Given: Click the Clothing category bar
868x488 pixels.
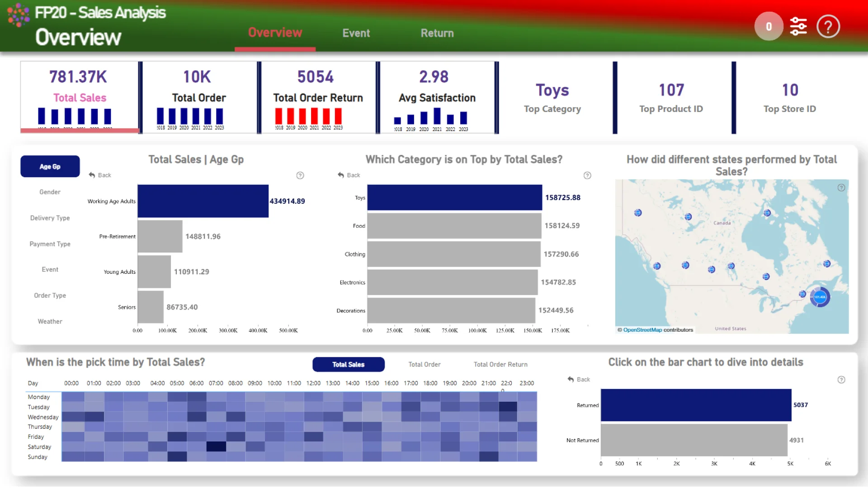Looking at the screenshot, I should tap(454, 254).
